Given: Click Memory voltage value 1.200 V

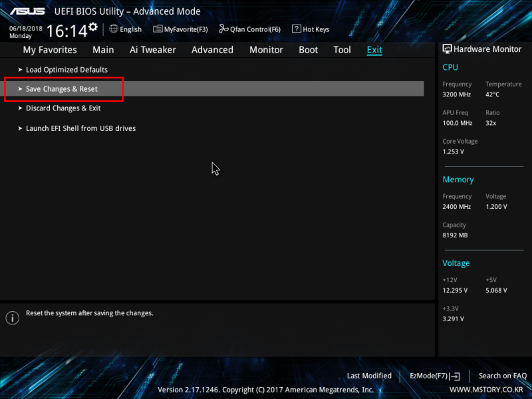Looking at the screenshot, I should (x=496, y=206).
